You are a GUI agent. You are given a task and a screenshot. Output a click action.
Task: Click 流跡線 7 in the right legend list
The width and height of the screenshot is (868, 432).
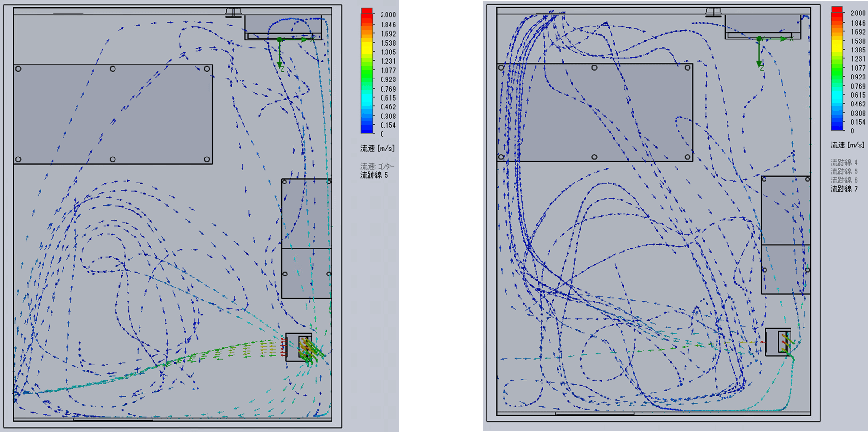click(844, 189)
